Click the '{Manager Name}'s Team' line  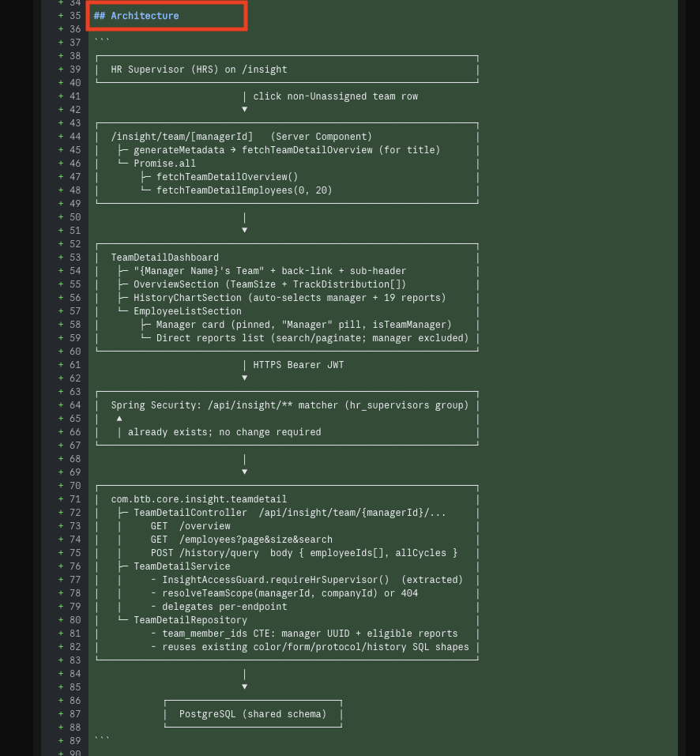point(269,271)
